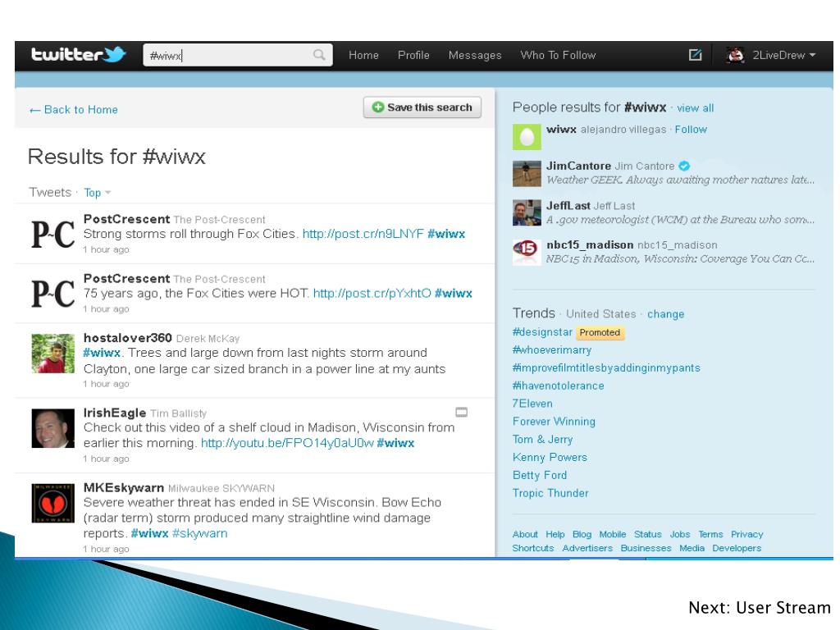Open the Betty Ford trend
Screen dimensions: 840x630
(540, 475)
